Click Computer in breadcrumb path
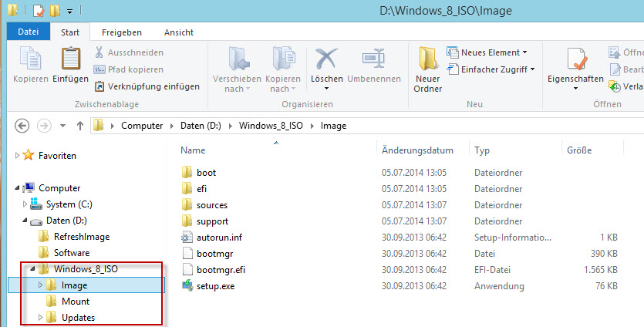This screenshot has height=327, width=644. [142, 126]
